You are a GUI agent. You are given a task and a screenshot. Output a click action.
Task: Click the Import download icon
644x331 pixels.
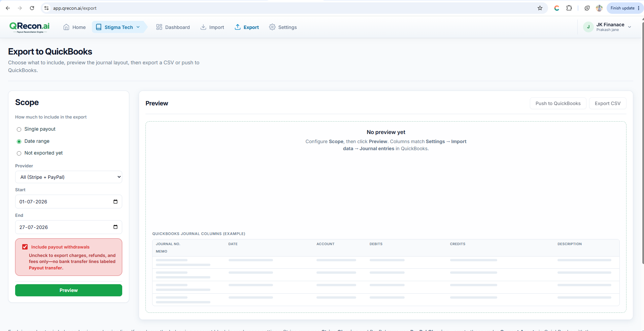(x=203, y=27)
